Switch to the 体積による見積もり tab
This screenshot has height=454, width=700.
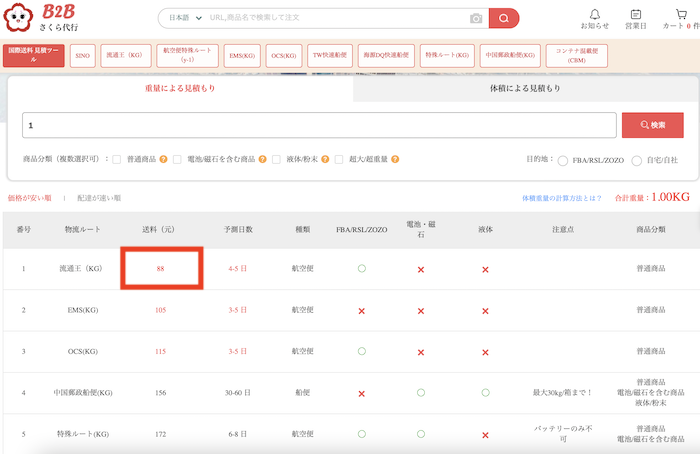(524, 89)
